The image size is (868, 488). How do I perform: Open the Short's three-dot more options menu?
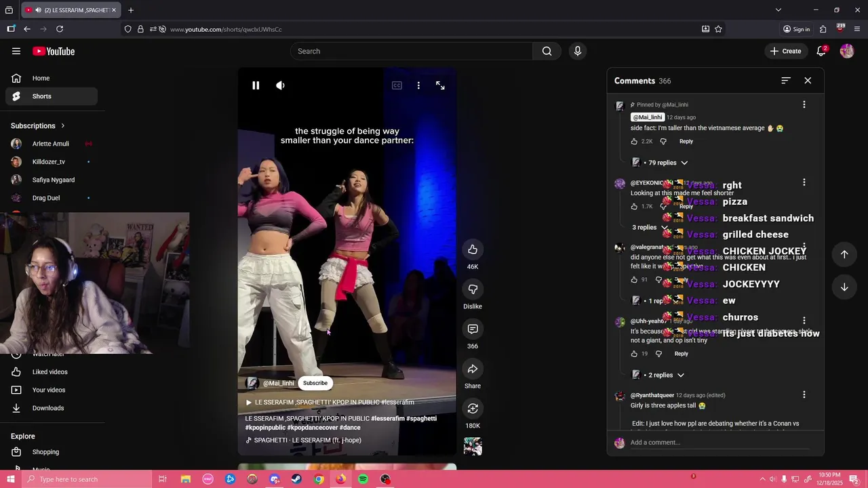tap(418, 85)
